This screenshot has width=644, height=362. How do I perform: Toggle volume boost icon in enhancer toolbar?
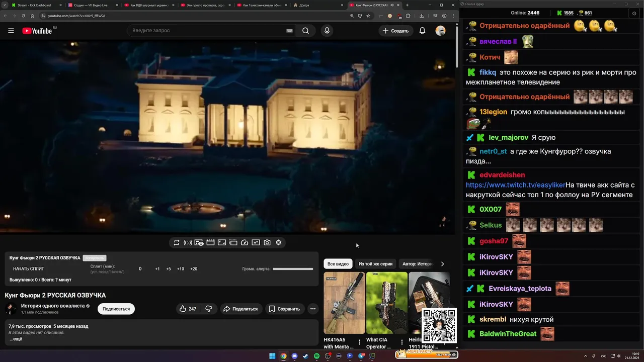pyautogui.click(x=188, y=242)
